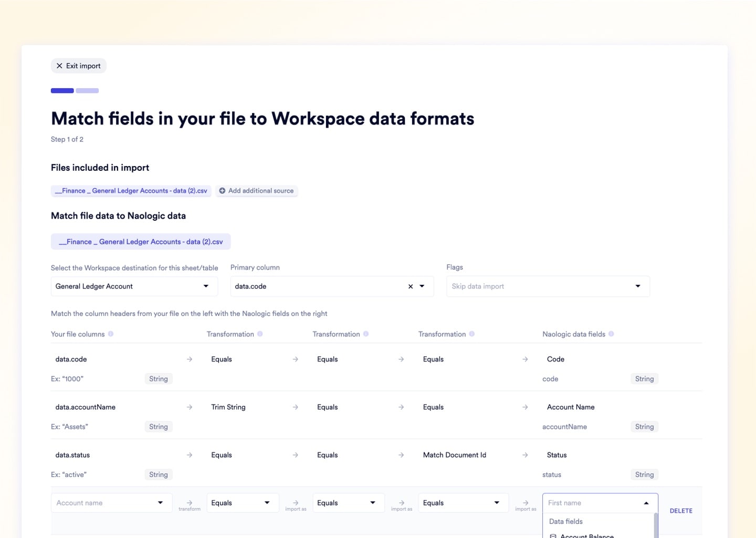The height and width of the screenshot is (538, 756).
Task: Clear data.code using the × icon in Primary column
Action: (410, 286)
